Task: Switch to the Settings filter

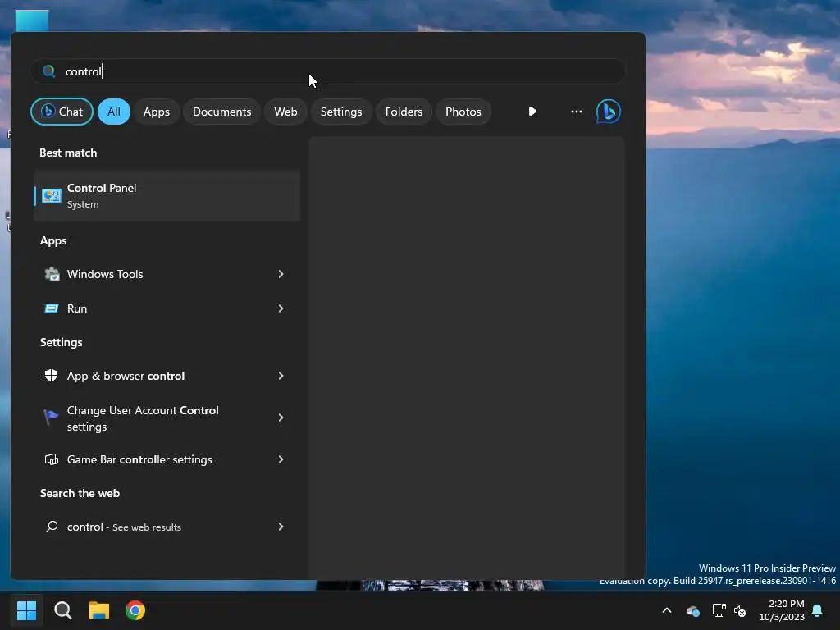Action: tap(341, 112)
